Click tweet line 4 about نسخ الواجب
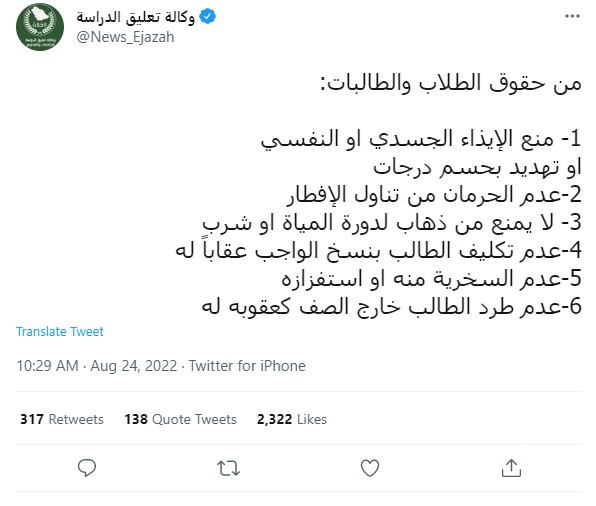 point(379,251)
